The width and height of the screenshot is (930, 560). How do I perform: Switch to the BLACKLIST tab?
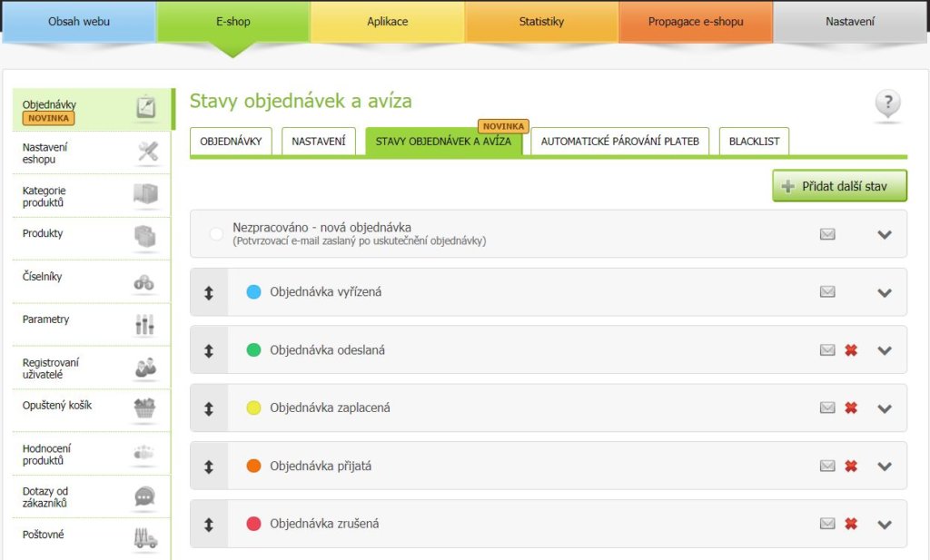coord(754,141)
